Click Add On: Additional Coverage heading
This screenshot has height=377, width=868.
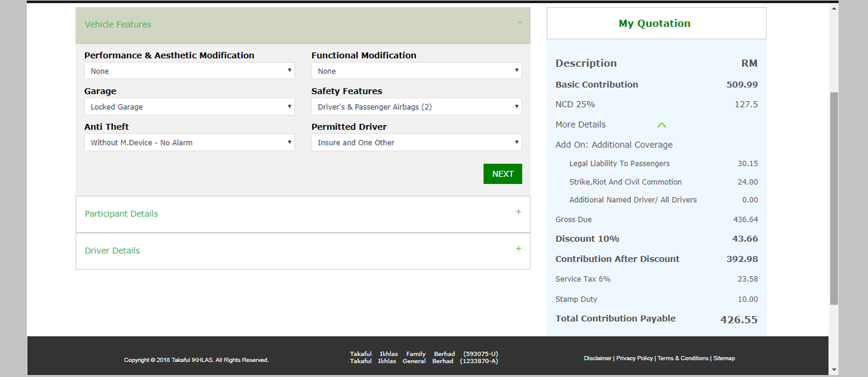pos(614,145)
